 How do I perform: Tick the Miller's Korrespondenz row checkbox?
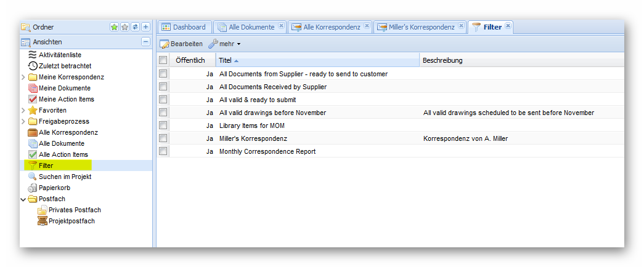[163, 138]
